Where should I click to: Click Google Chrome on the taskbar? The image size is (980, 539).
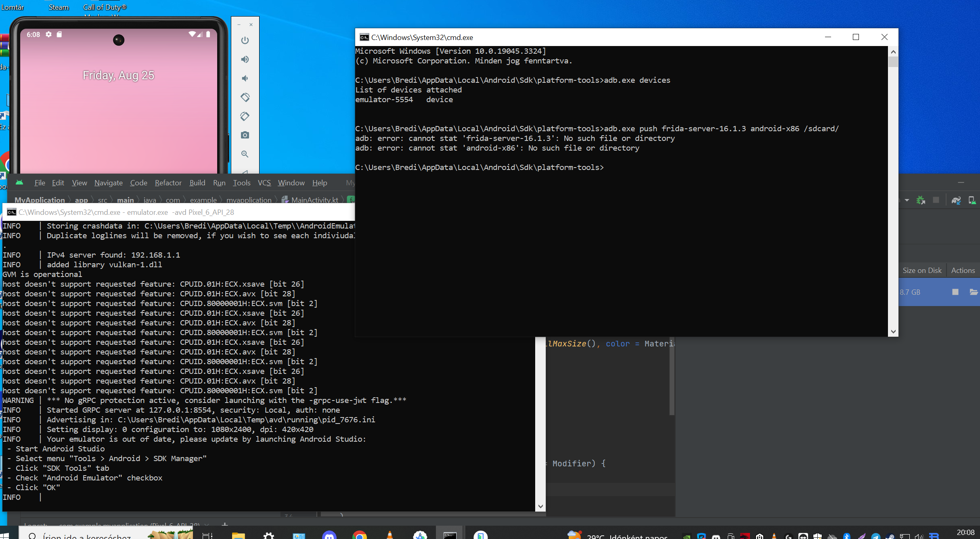coord(359,536)
